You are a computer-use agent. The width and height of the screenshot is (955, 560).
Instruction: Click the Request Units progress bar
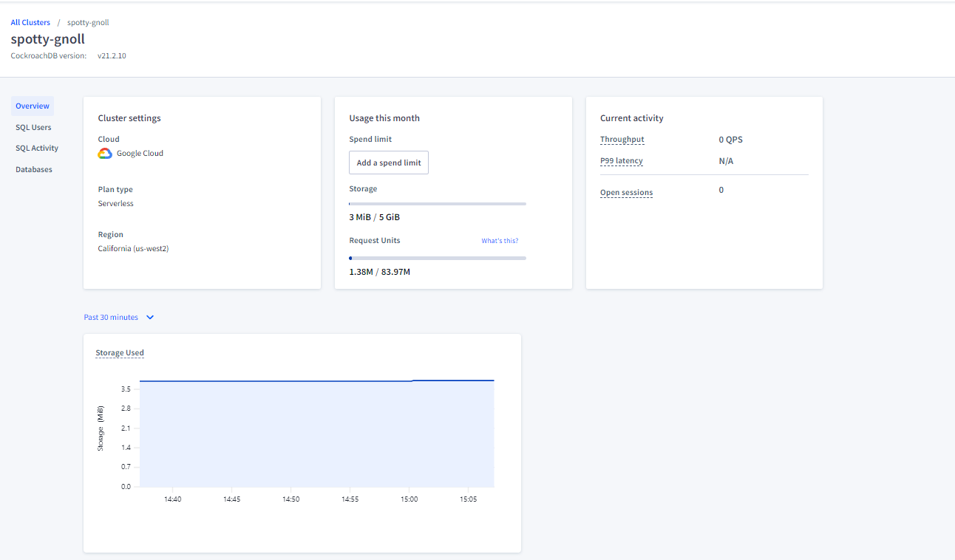click(x=438, y=258)
